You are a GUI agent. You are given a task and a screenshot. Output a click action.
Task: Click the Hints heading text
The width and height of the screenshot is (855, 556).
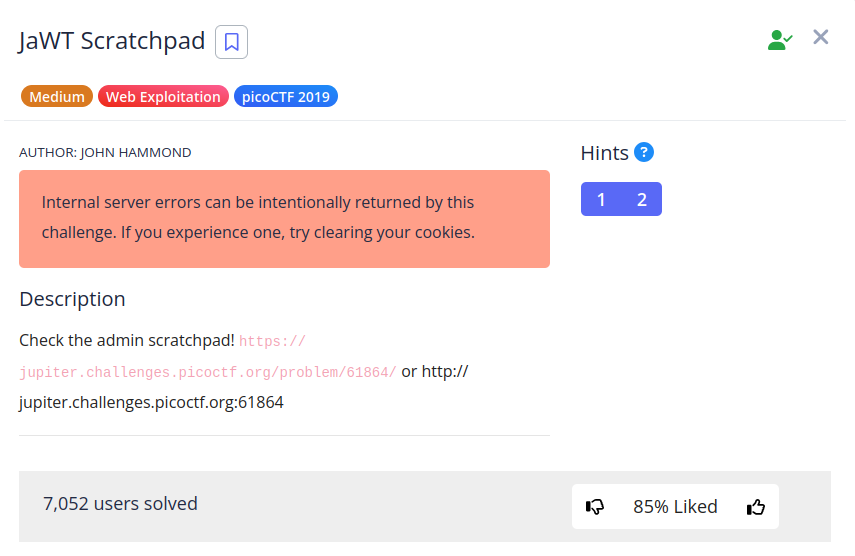(x=604, y=153)
